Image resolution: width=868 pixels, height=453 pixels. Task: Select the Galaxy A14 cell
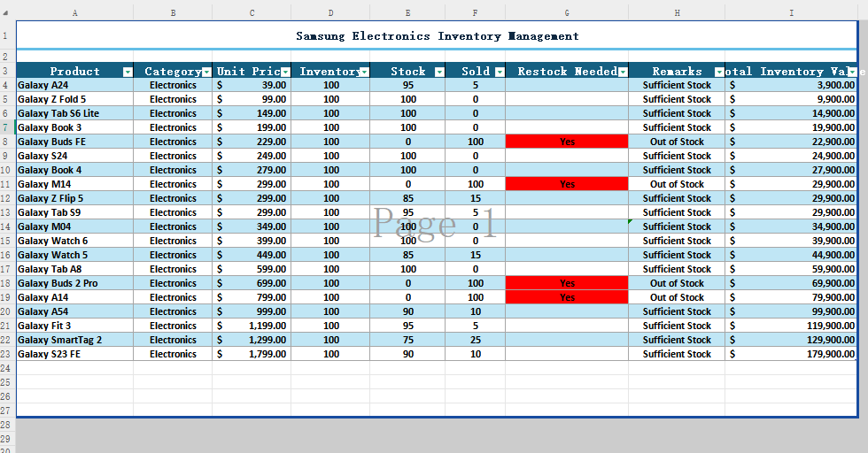pyautogui.click(x=74, y=297)
